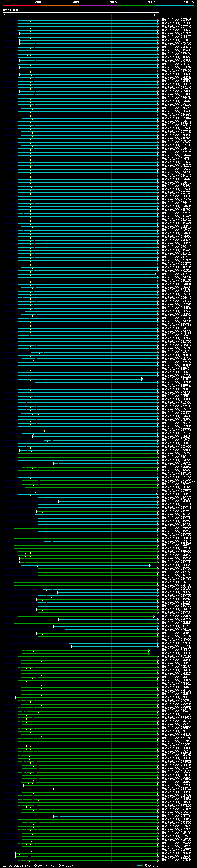The image size is (197, 868).
Task: Open the UniRef100_Q1KLZ3 hit
Action: (x=177, y=37)
